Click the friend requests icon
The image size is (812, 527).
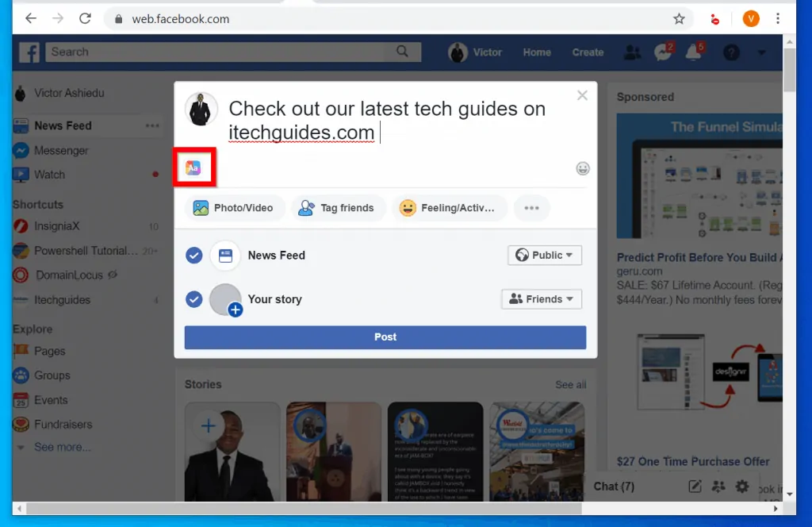coord(633,52)
